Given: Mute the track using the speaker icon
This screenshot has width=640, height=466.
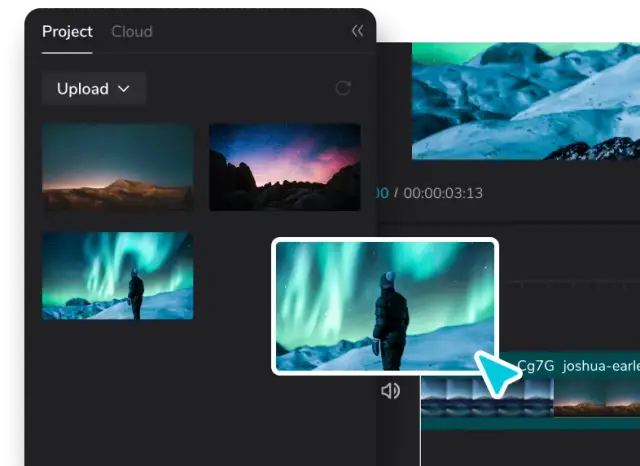Looking at the screenshot, I should click(390, 390).
